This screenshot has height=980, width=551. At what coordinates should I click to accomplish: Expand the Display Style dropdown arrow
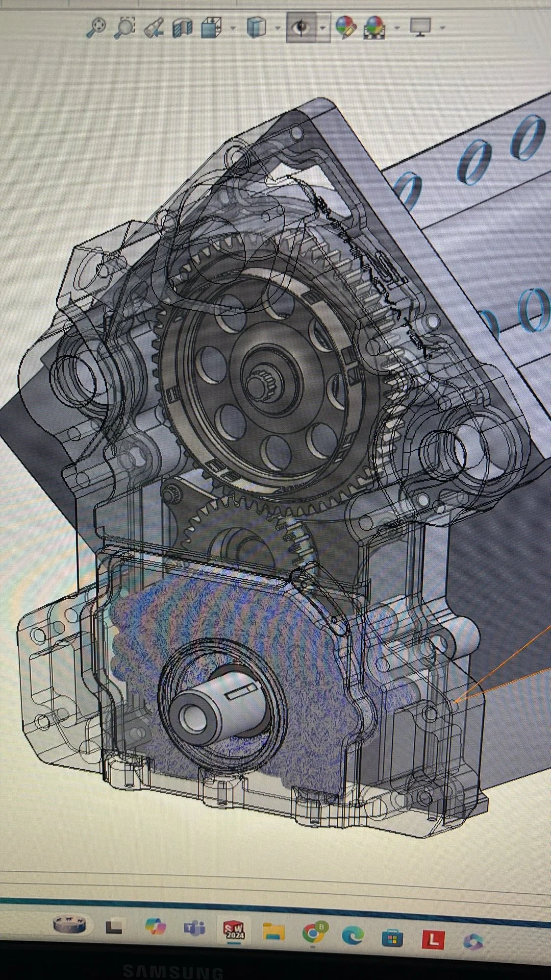(x=278, y=28)
